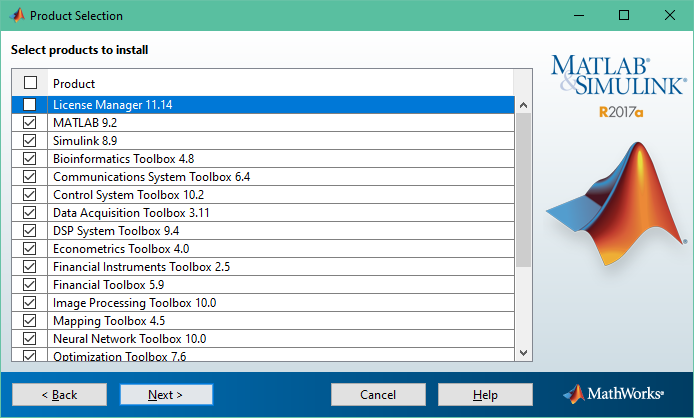Select the Simulink 8.9 row text
The image size is (694, 418).
click(x=85, y=141)
